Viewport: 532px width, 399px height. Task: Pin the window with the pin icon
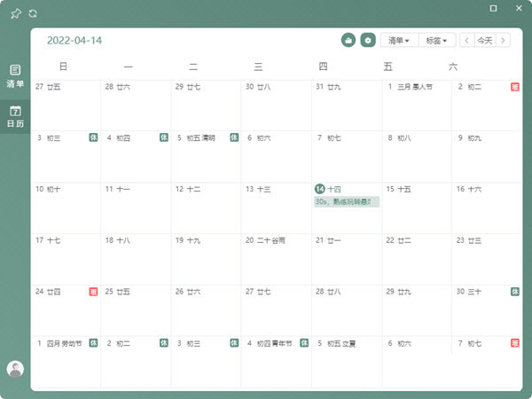(15, 13)
